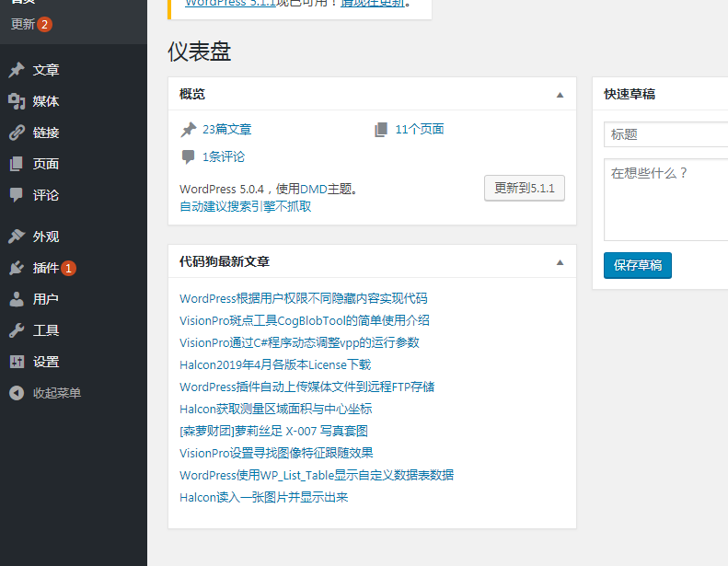Click the DMD theme link
This screenshot has height=566, width=728.
tap(314, 190)
